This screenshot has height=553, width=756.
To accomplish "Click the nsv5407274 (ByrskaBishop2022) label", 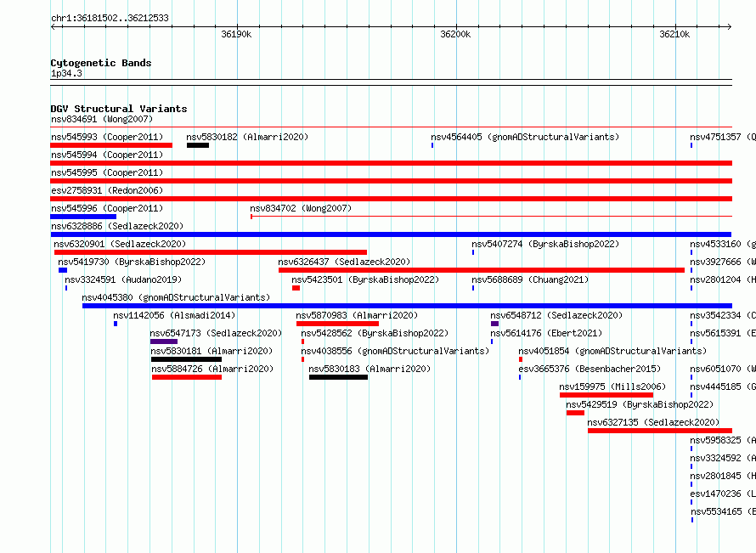I will [x=545, y=244].
